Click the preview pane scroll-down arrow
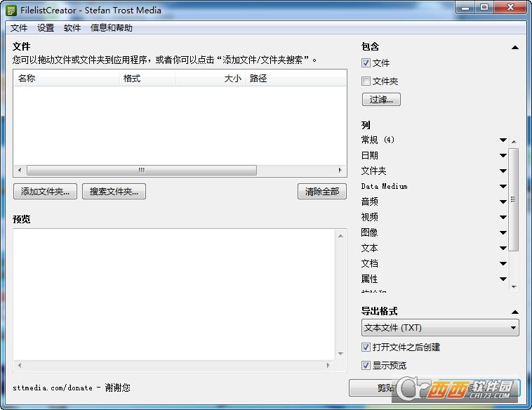Screen dimensions: 532x410 tap(340, 354)
